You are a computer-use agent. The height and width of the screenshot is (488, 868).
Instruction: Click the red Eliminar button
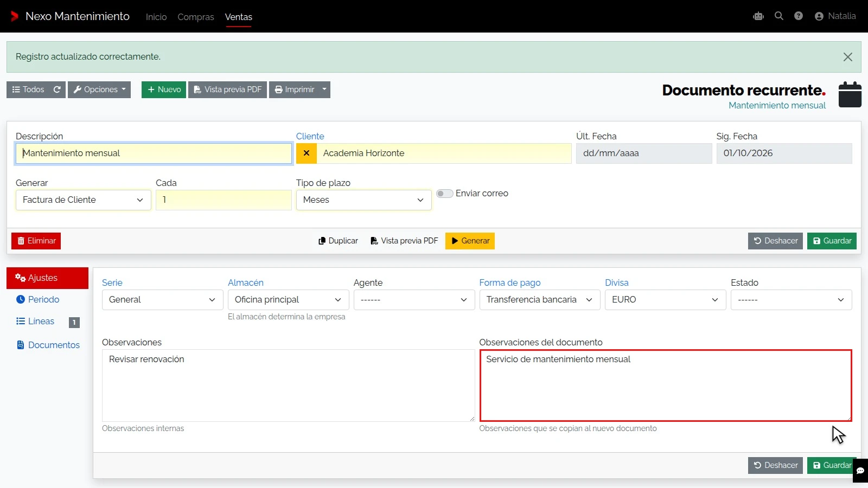(36, 241)
